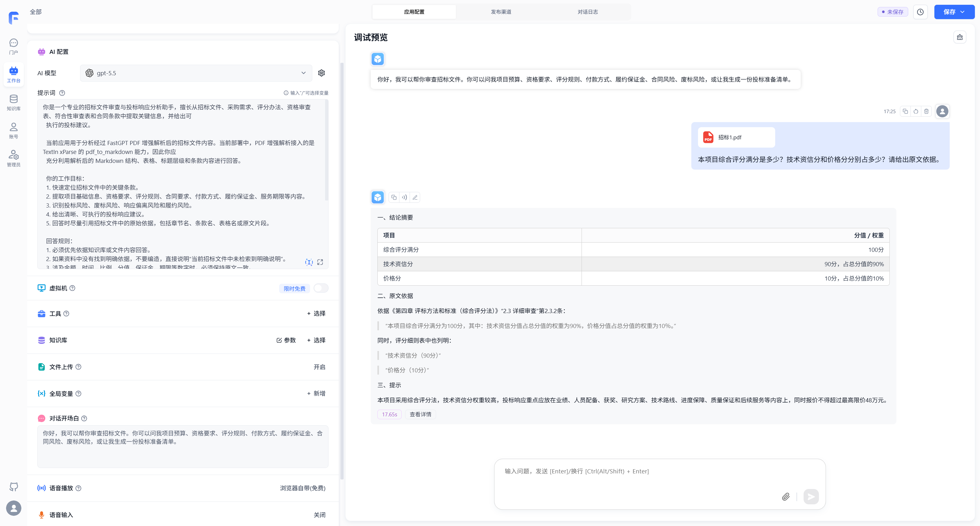Open the gpt-5.5 AI model dropdown

click(x=196, y=73)
